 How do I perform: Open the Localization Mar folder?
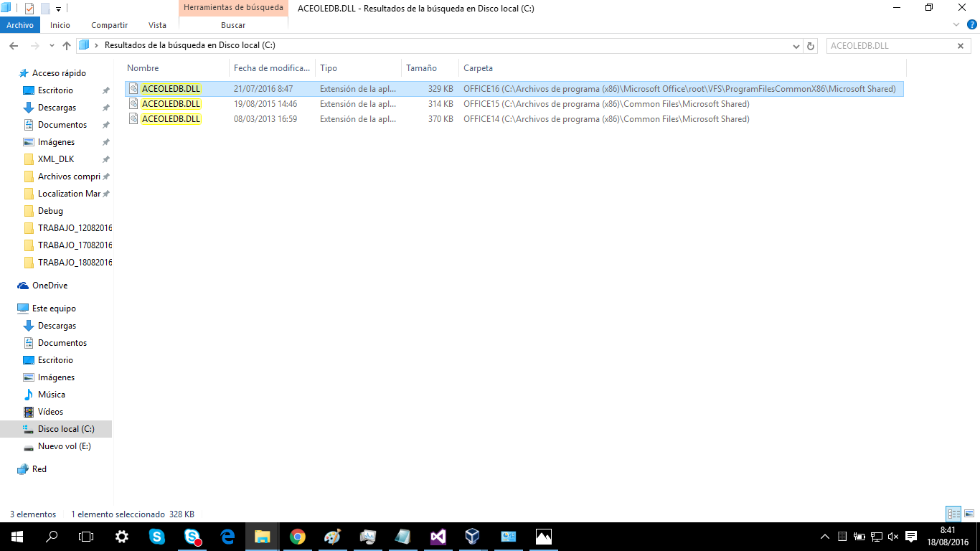(x=69, y=194)
